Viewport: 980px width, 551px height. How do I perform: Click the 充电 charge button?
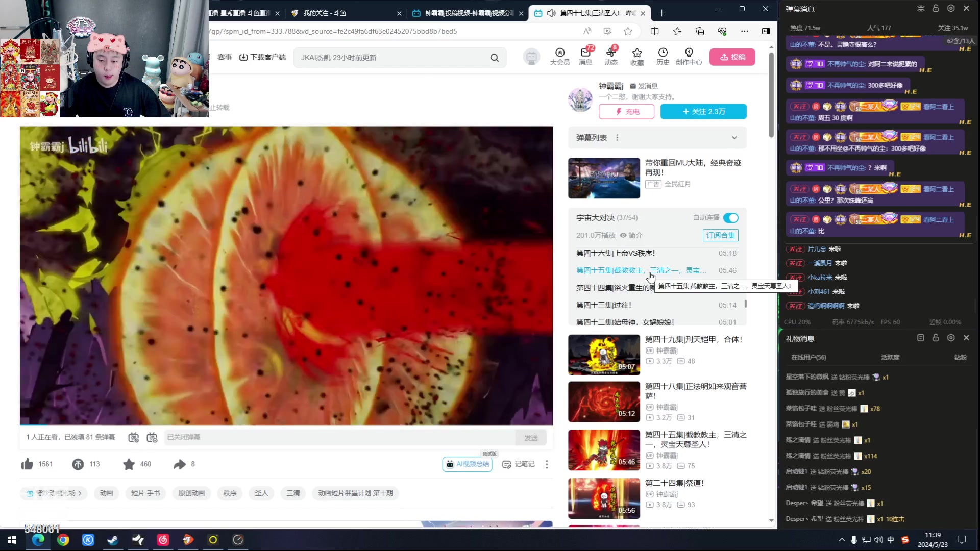pos(626,111)
